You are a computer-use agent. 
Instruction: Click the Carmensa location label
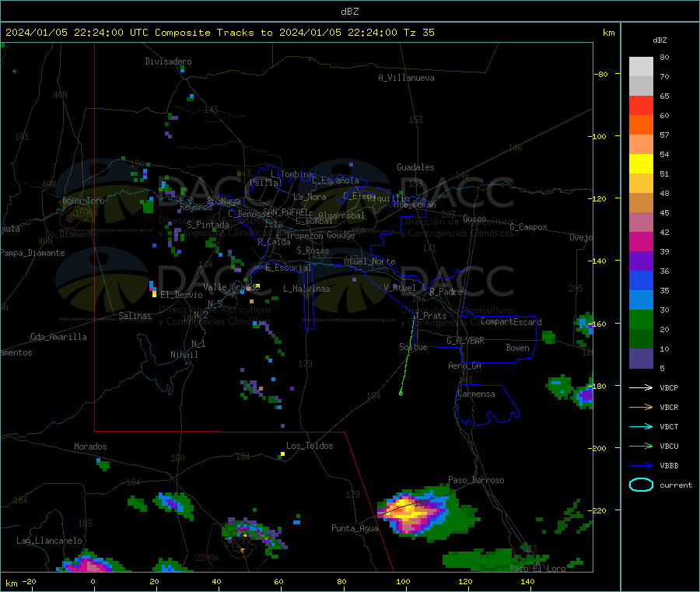[476, 394]
